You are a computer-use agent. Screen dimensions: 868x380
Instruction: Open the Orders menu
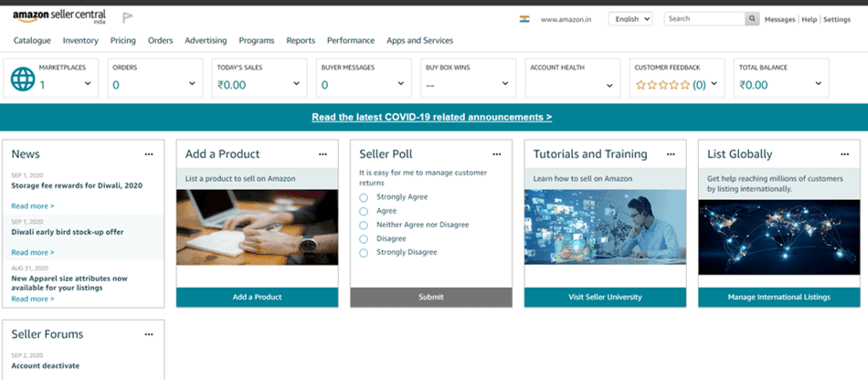(x=161, y=40)
